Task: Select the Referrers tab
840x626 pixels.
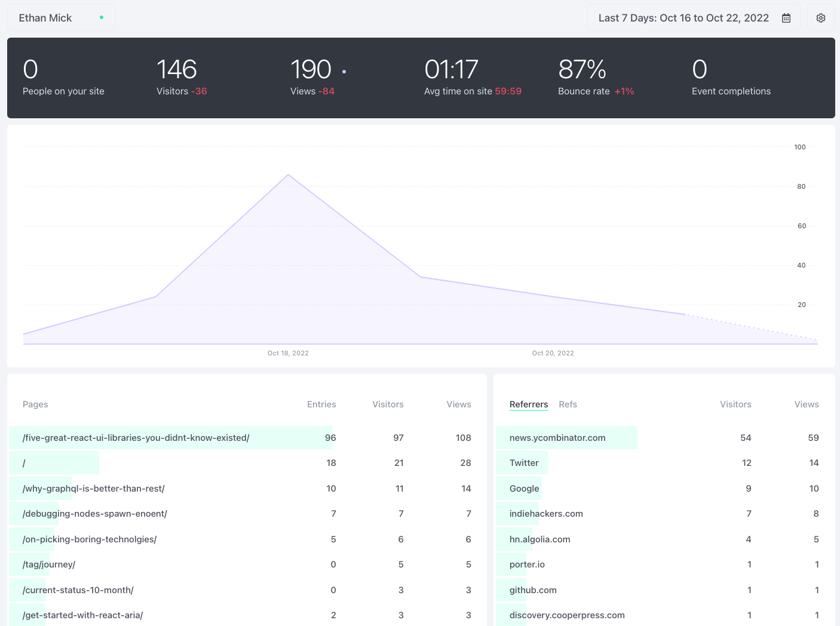Action: [x=529, y=404]
